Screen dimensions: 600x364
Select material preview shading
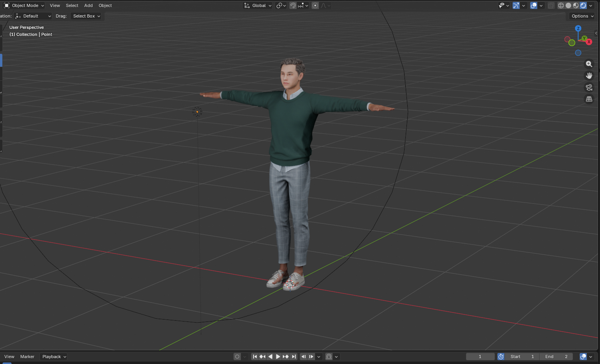click(576, 6)
